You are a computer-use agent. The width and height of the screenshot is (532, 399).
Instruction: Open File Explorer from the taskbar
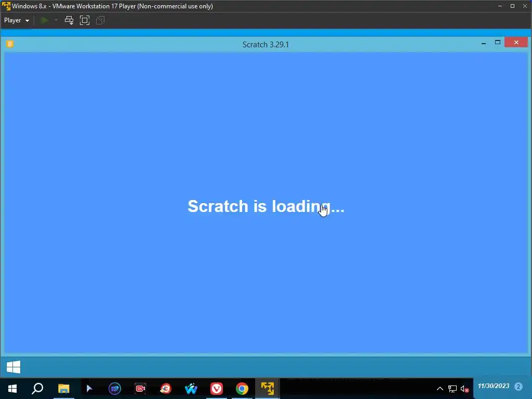(63, 389)
